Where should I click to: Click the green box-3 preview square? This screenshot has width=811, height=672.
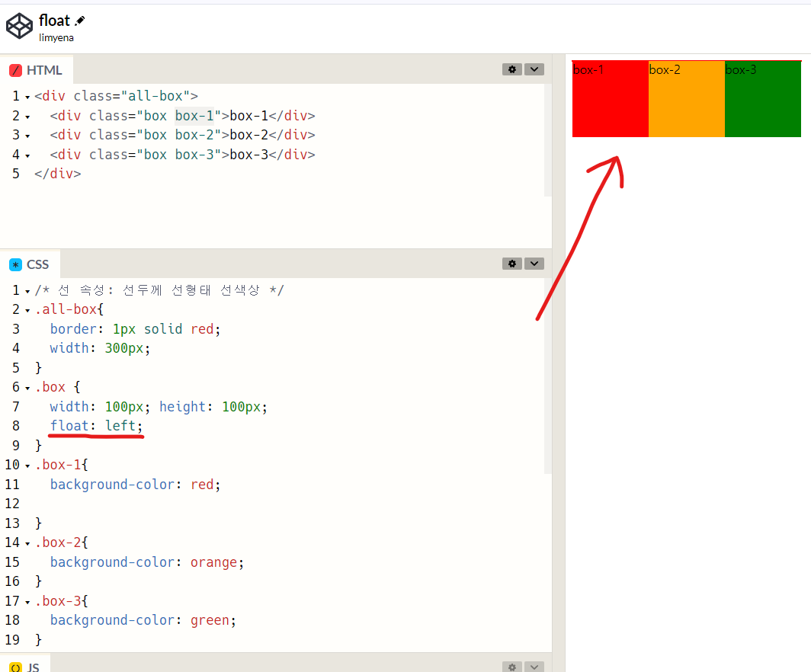(x=763, y=99)
